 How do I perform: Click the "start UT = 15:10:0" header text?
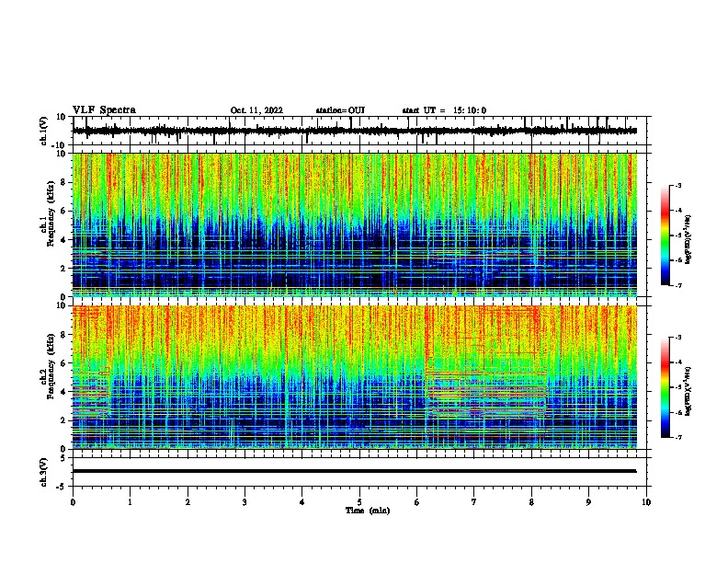(x=444, y=110)
